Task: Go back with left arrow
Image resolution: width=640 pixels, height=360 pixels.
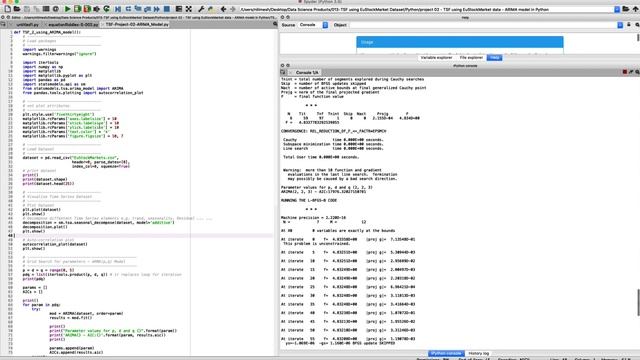Action: coord(223,9)
